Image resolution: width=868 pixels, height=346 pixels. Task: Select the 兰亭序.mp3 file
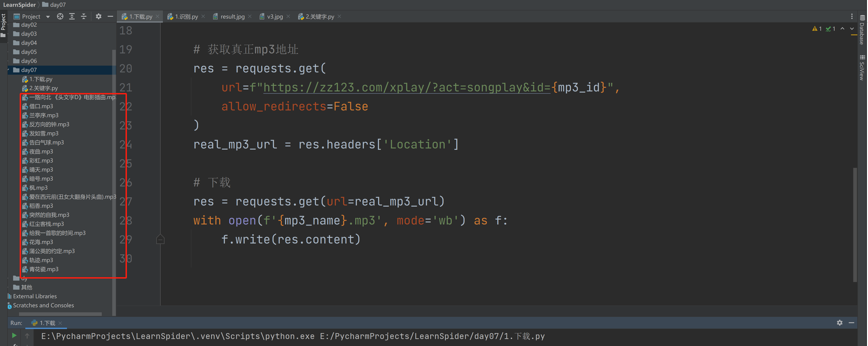pos(40,115)
